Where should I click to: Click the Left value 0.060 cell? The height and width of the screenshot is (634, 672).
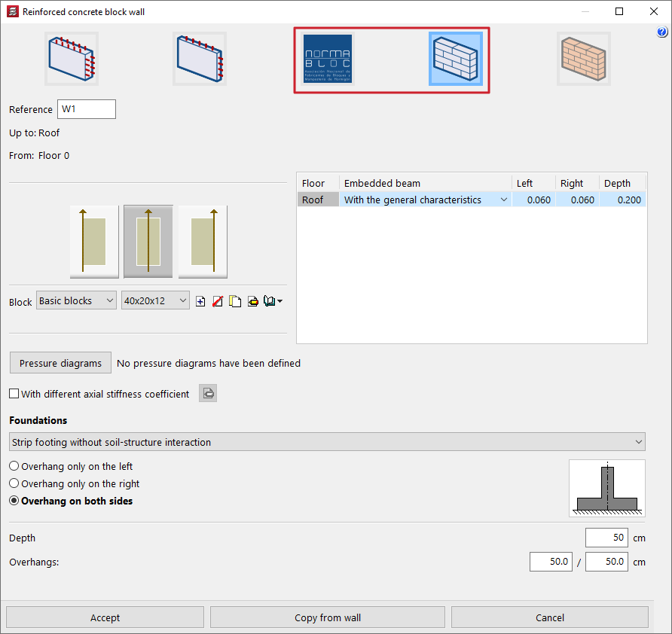point(533,200)
